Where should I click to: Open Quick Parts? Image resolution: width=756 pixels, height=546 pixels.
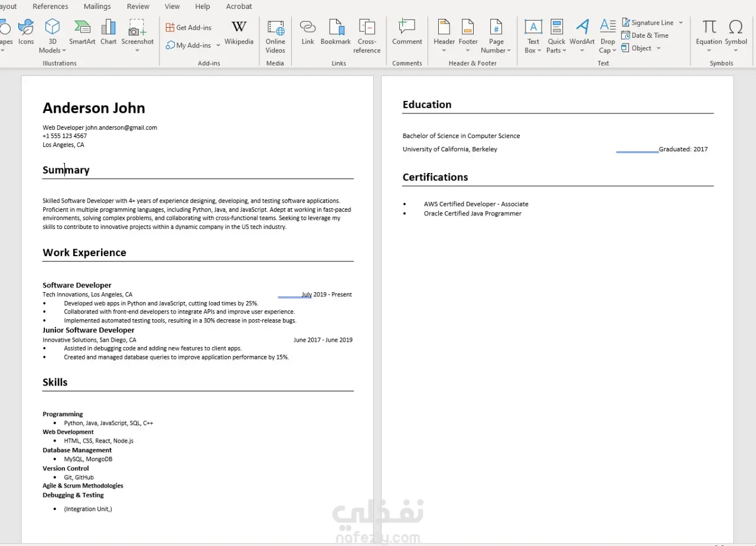coord(556,37)
